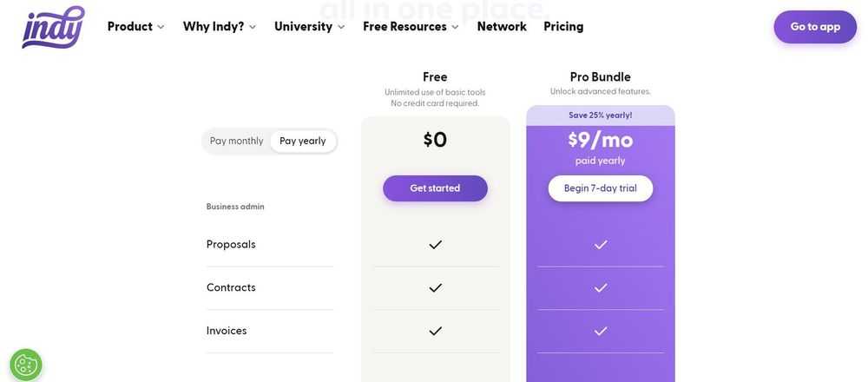Viewport: 868px width, 382px height.
Task: Select the Pay yearly billing option
Action: pyautogui.click(x=303, y=142)
